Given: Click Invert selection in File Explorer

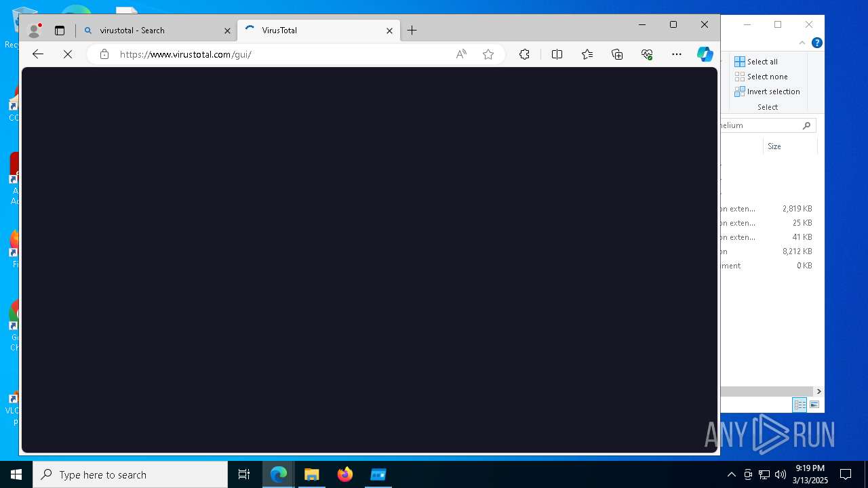Looking at the screenshot, I should click(767, 91).
